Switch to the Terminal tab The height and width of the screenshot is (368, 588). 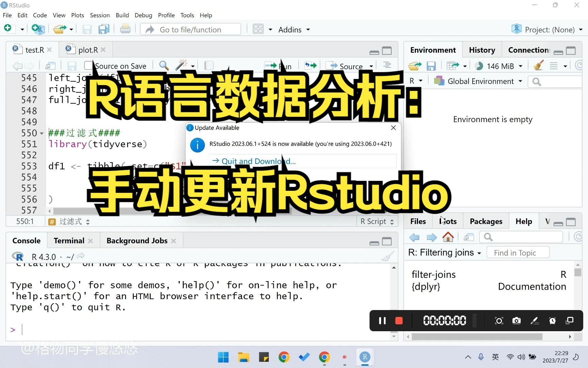point(69,241)
